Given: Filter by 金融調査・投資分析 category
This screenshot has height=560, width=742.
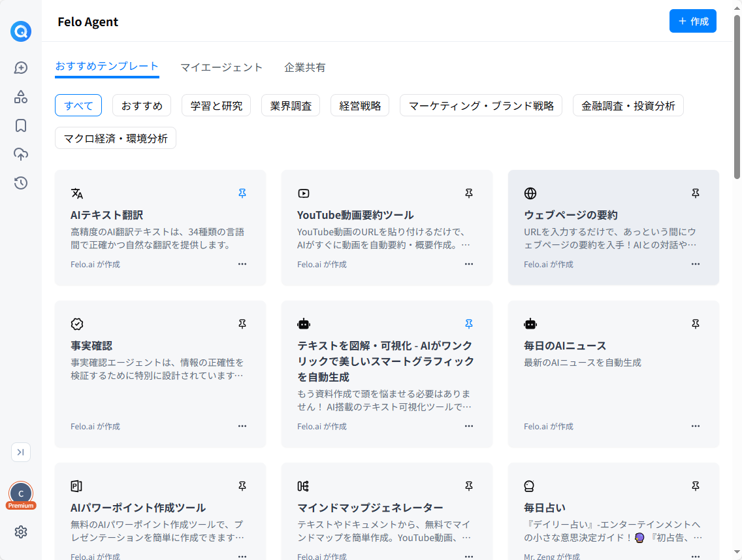Looking at the screenshot, I should click(x=628, y=106).
